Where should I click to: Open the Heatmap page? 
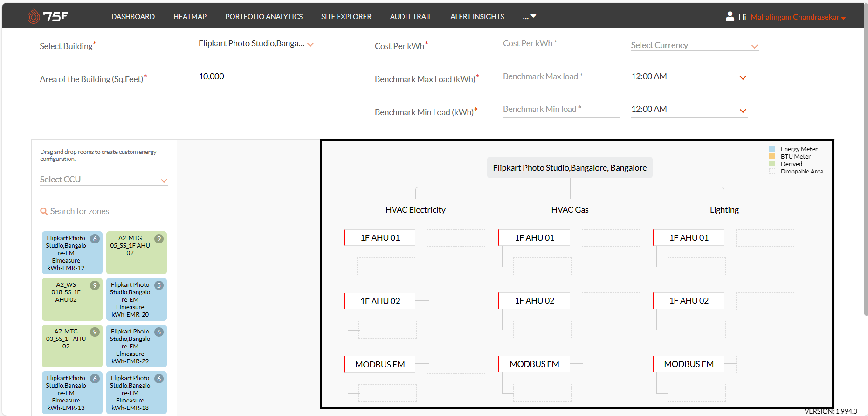pos(190,16)
